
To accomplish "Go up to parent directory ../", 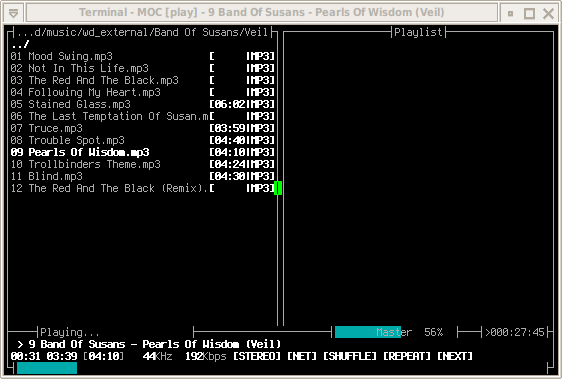I will click(x=20, y=44).
